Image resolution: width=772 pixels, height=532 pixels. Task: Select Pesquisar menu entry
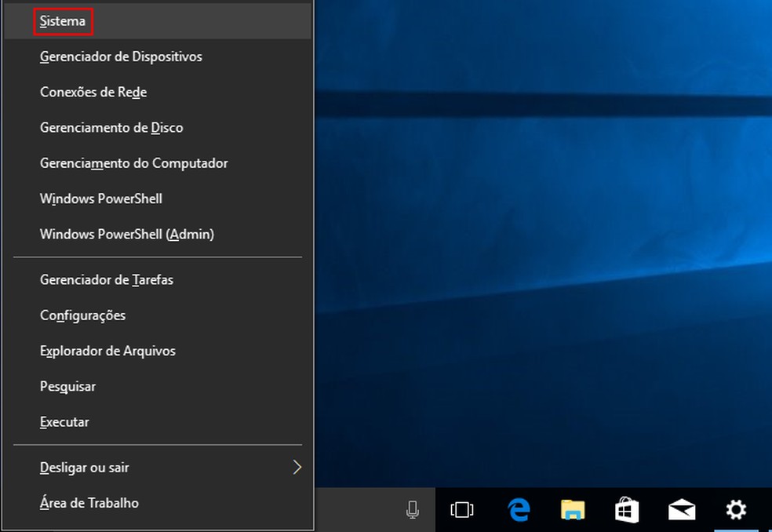click(158, 386)
